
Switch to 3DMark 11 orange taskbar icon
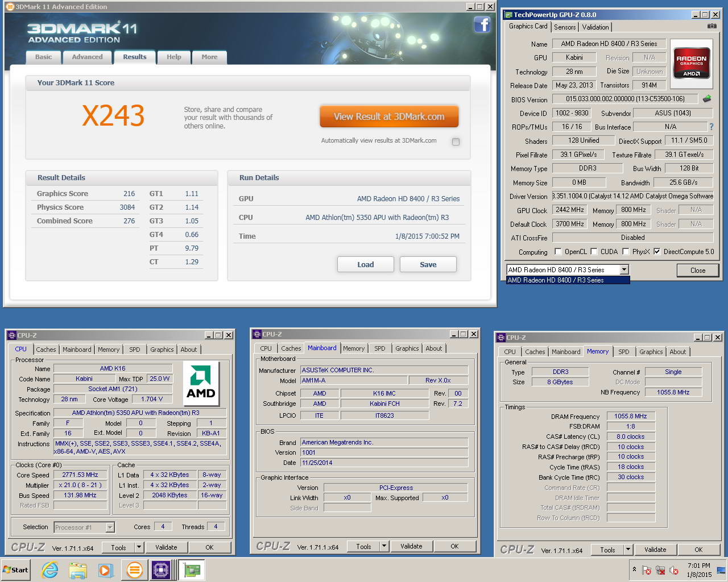coord(134,570)
